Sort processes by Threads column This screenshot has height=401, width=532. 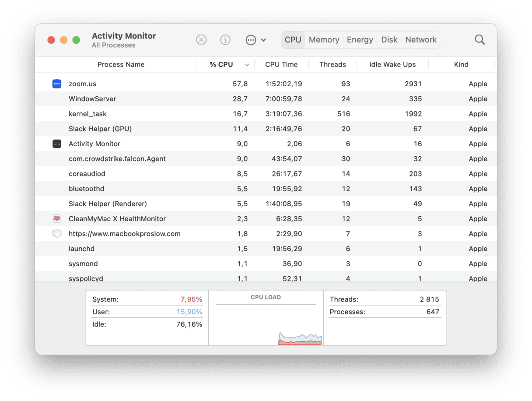pos(332,64)
